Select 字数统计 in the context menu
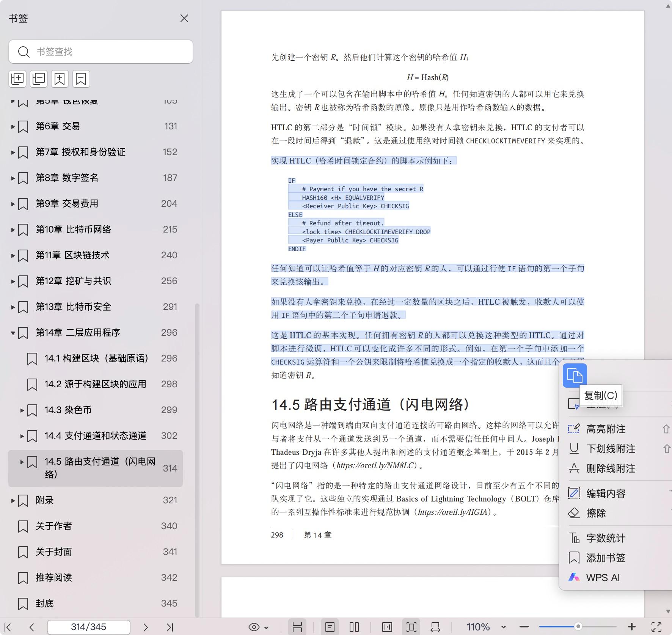This screenshot has width=672, height=635. pos(606,538)
